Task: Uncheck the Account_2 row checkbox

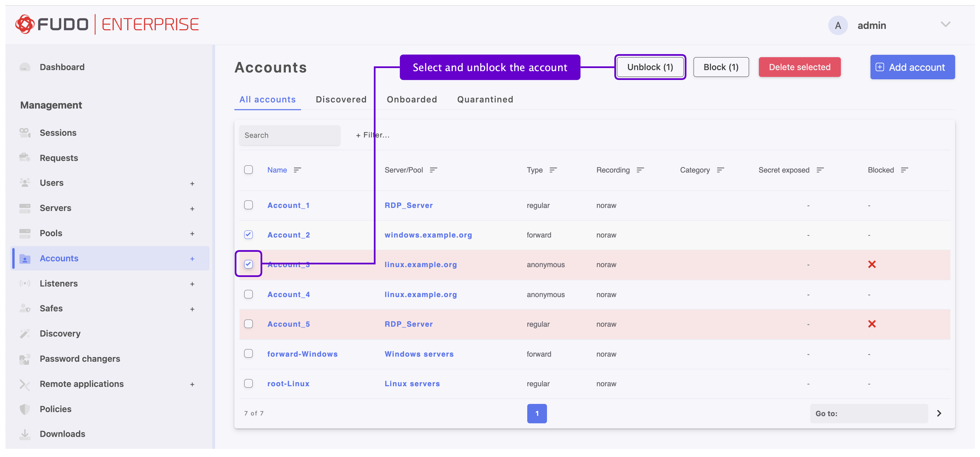Action: point(248,235)
